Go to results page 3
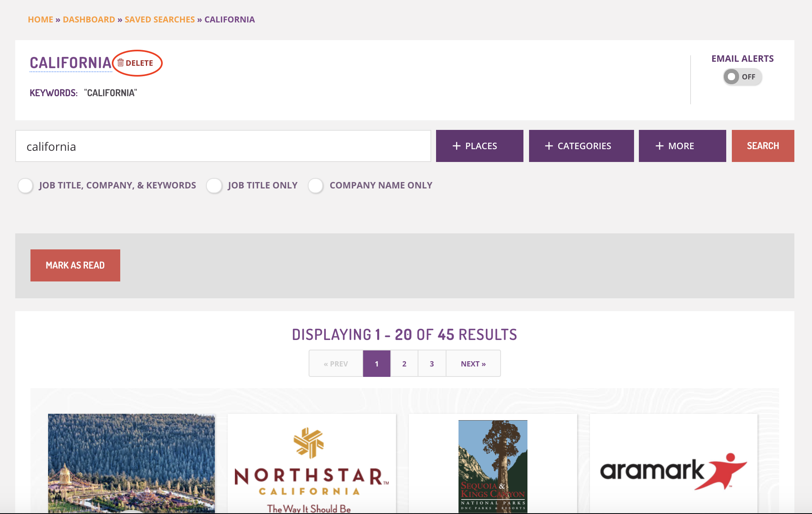This screenshot has width=812, height=514. (432, 364)
